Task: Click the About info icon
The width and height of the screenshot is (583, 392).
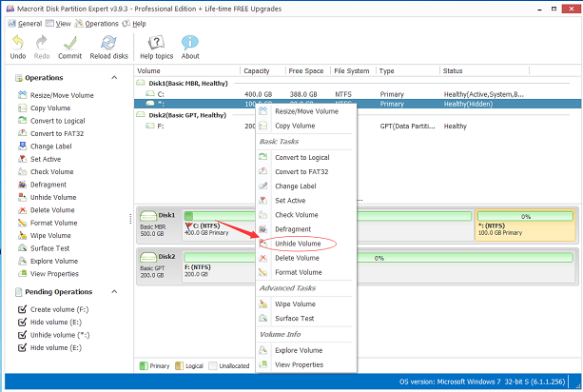Action: point(190,43)
